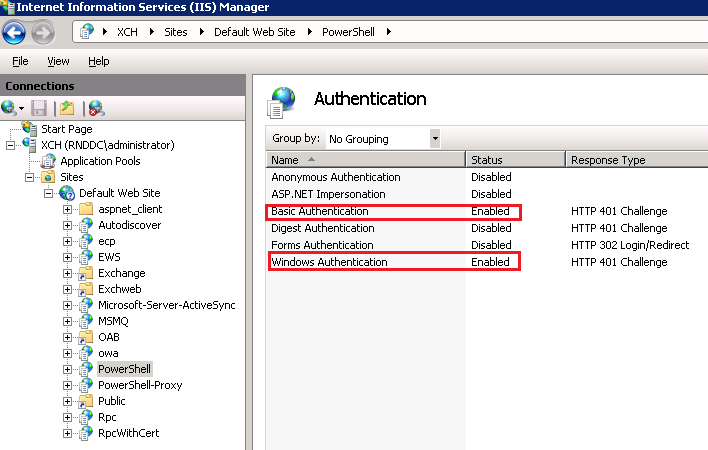This screenshot has height=450, width=708.
Task: Click the ecp application icon
Action: click(x=86, y=241)
